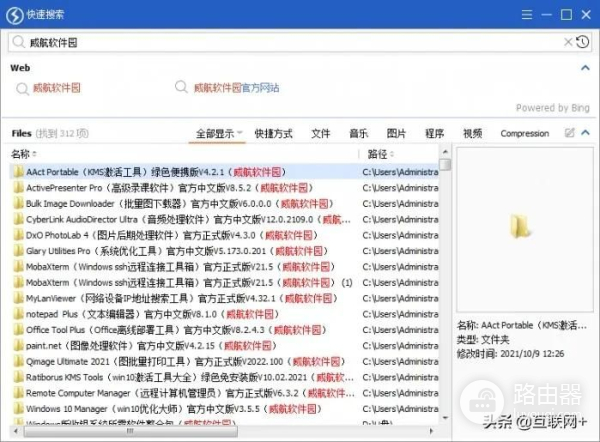This screenshot has height=442, width=600.
Task: Select the 文件 filter tab
Action: click(321, 134)
